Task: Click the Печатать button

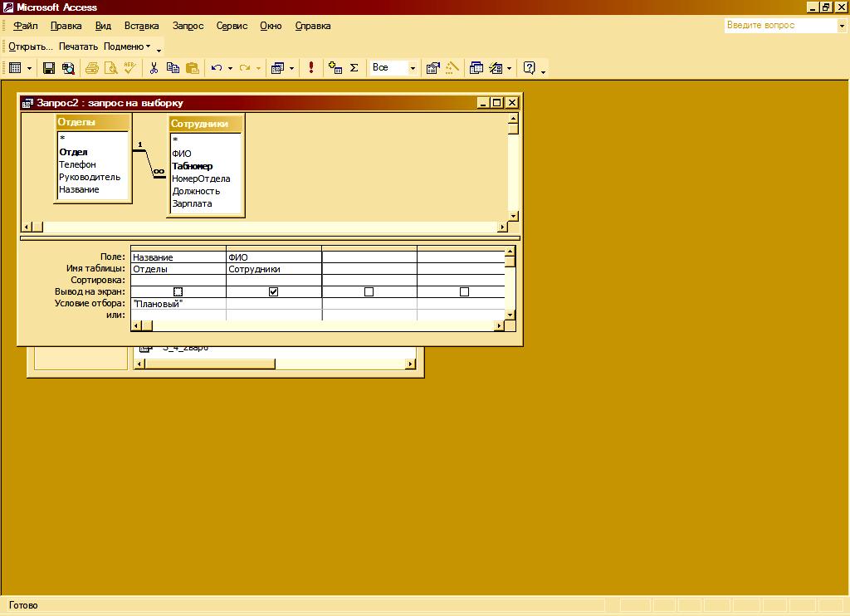Action: click(x=78, y=46)
